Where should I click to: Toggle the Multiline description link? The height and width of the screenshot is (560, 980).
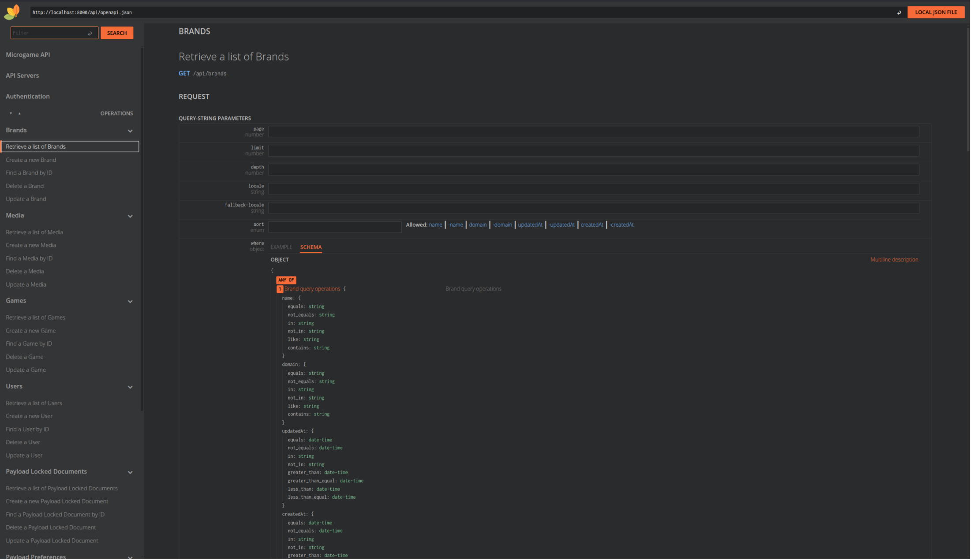[894, 260]
